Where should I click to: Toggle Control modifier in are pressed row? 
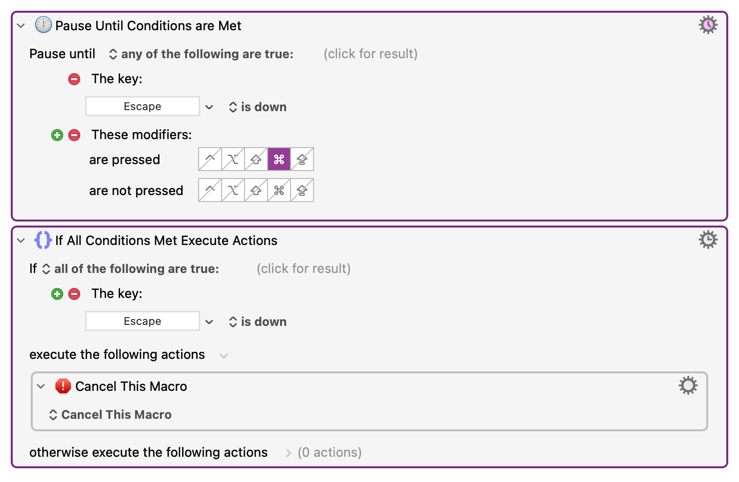210,159
